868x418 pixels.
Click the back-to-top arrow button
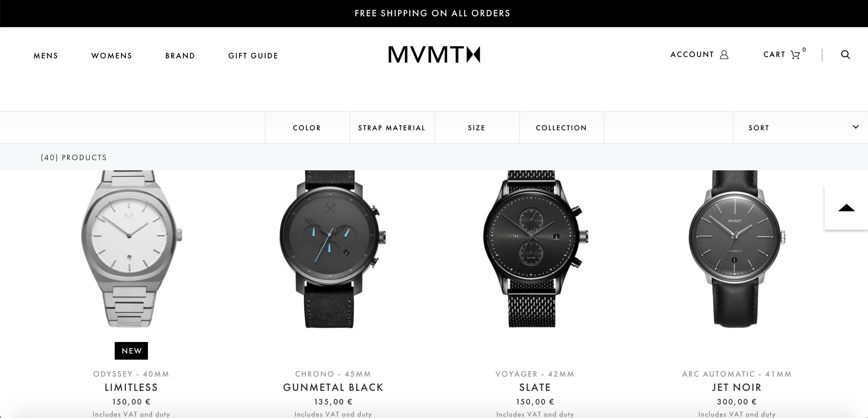pos(846,208)
